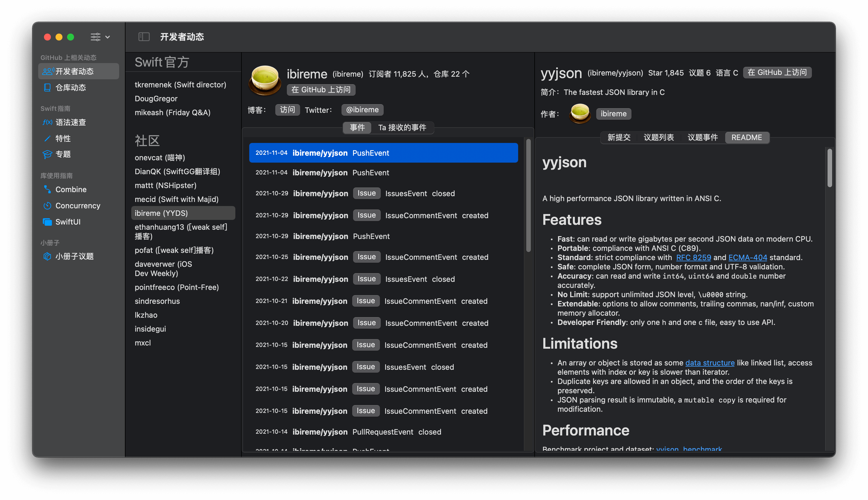Toggle the sidebar panel icon
868x500 pixels.
point(144,37)
